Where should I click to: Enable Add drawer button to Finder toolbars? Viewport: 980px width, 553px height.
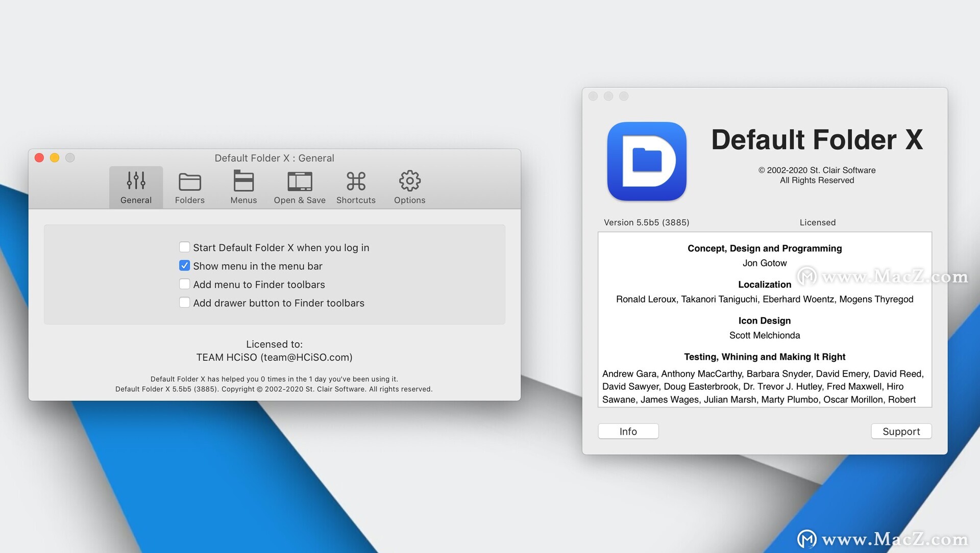coord(184,303)
